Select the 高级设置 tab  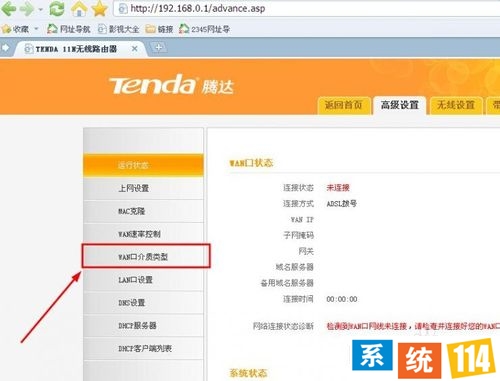(400, 105)
